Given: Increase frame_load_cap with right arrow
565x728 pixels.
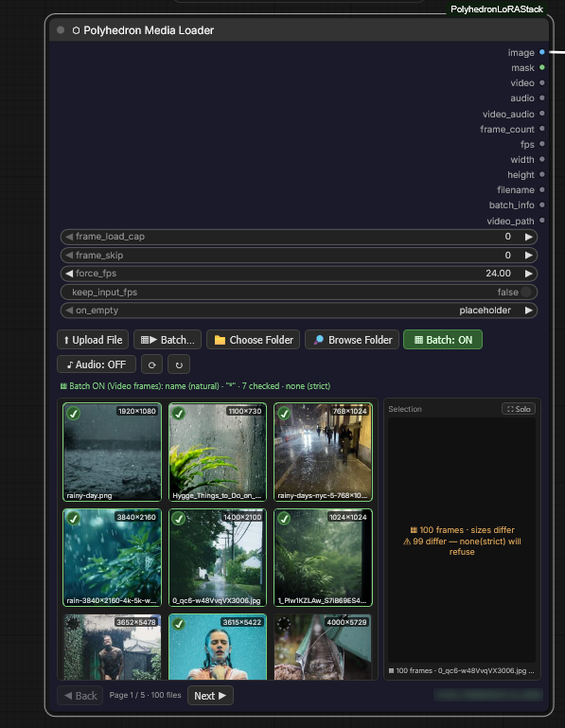Looking at the screenshot, I should (528, 237).
